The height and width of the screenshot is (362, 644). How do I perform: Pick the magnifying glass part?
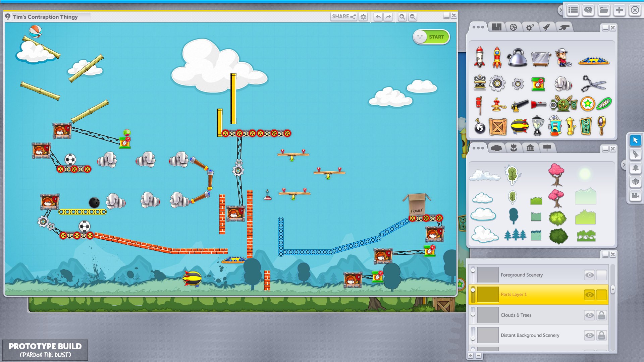(x=602, y=125)
